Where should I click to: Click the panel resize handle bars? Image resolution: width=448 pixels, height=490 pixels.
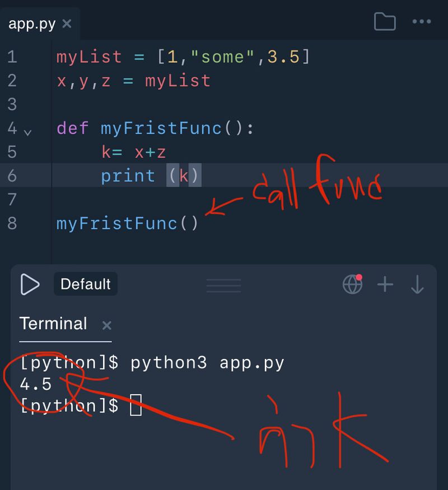pos(223,285)
